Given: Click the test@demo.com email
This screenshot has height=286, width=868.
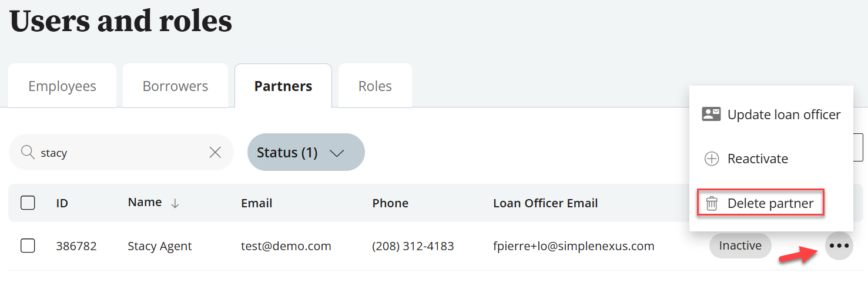Looking at the screenshot, I should pyautogui.click(x=286, y=246).
